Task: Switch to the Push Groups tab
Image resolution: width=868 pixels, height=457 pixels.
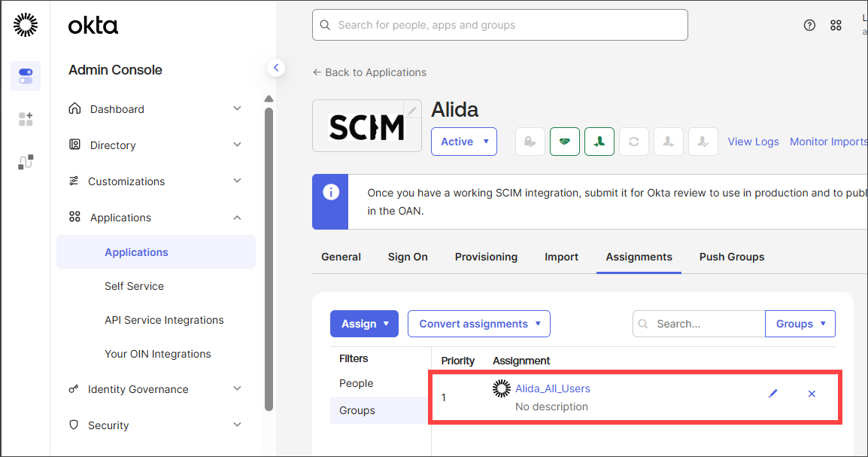Action: pyautogui.click(x=732, y=257)
